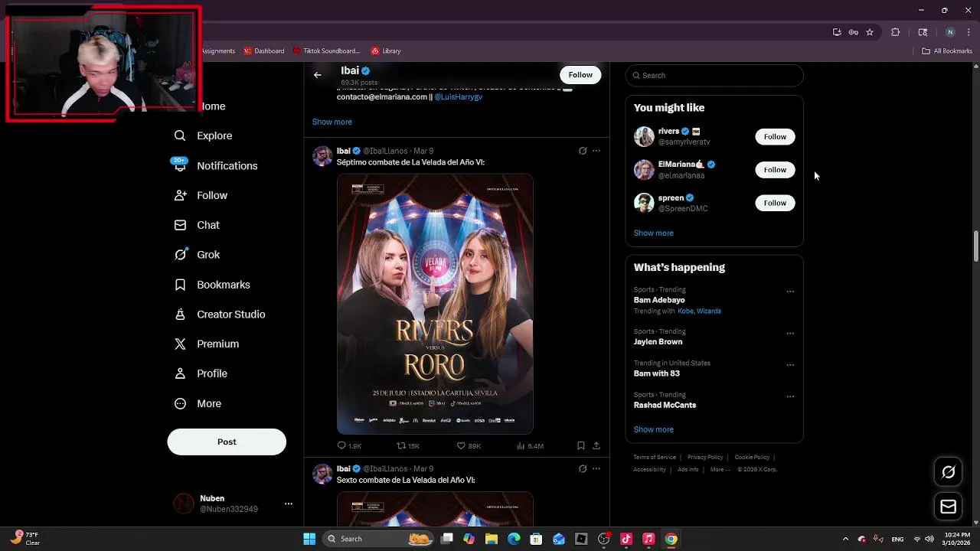Open the Rivers versus Roro poster image
Screen dimensions: 980x551
(x=435, y=304)
